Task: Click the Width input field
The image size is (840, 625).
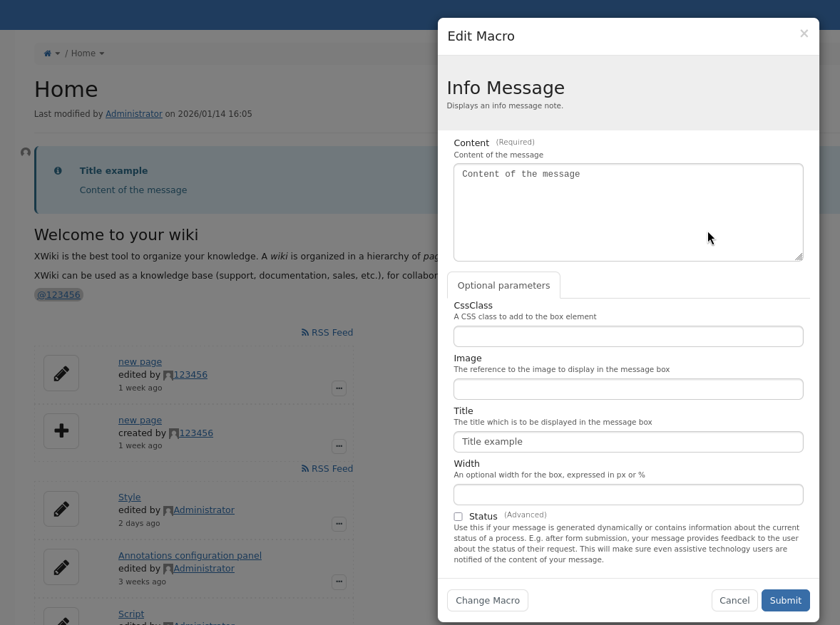Action: pos(628,495)
